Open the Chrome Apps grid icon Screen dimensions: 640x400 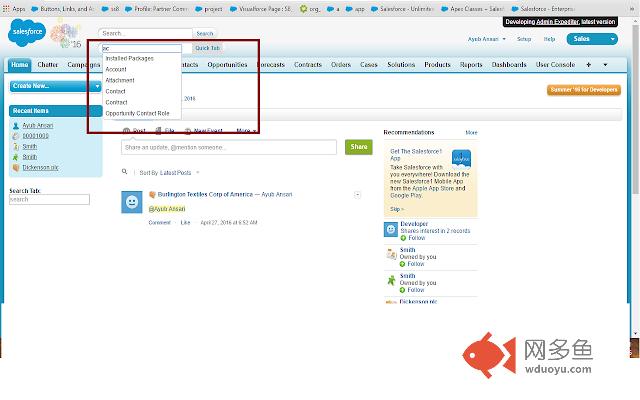[6, 9]
